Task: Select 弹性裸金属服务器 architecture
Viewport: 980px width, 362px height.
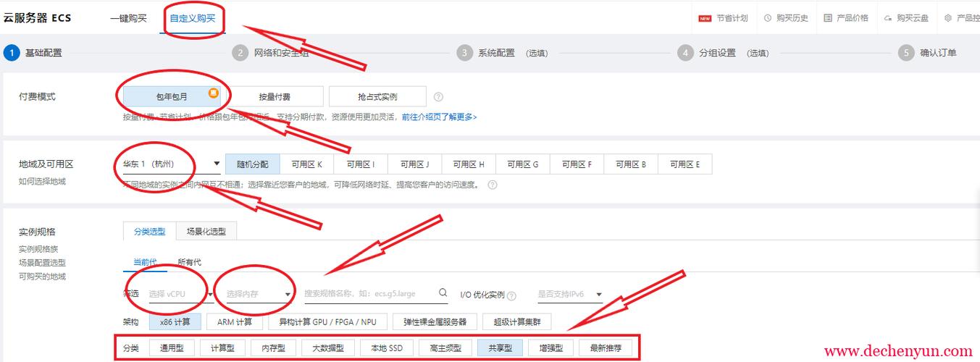Action: pyautogui.click(x=435, y=321)
